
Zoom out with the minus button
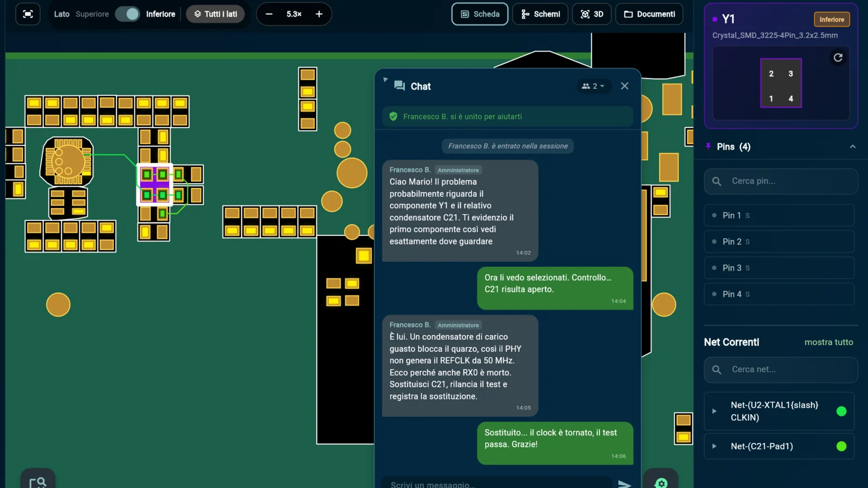pos(269,14)
